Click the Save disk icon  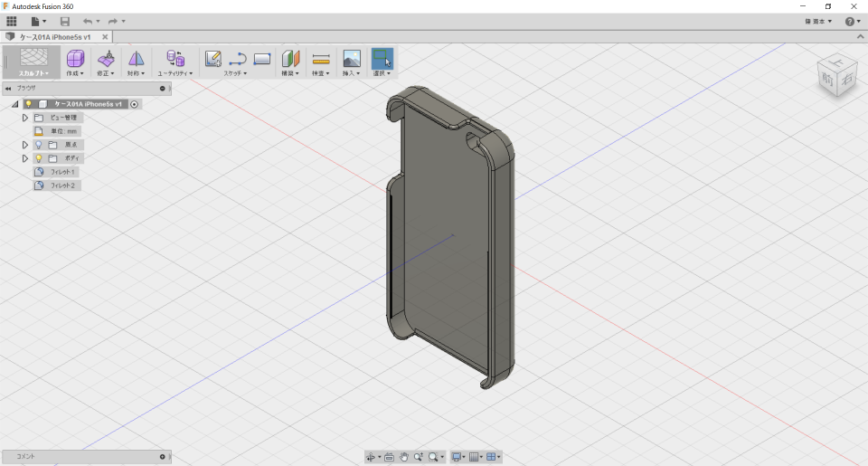click(65, 22)
